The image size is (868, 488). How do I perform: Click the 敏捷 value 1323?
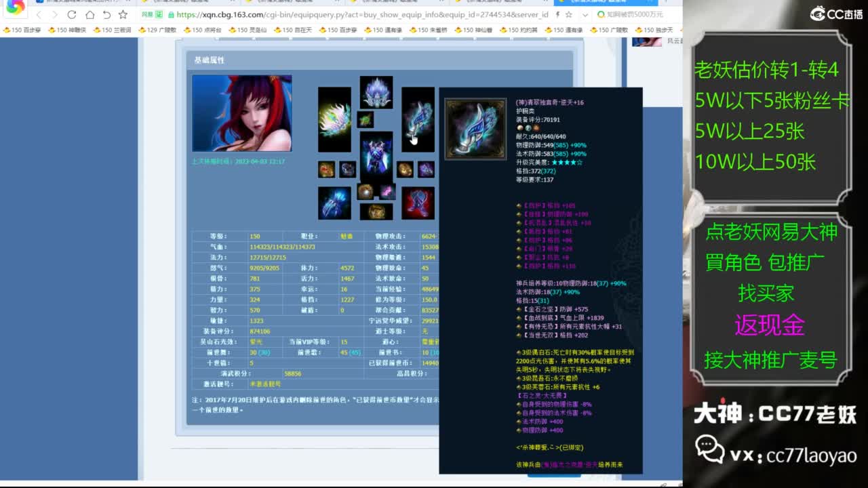coord(256,321)
